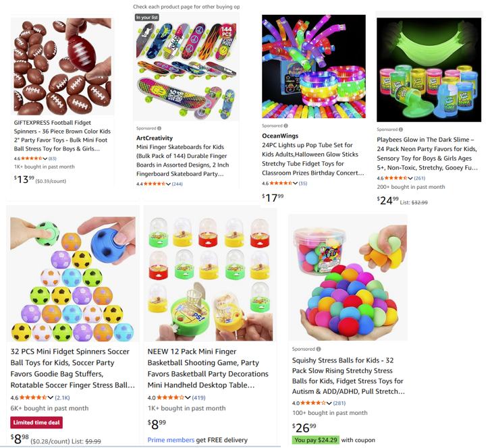This screenshot has width=490, height=448.
Task: Open the glow slime product image
Action: (x=429, y=69)
